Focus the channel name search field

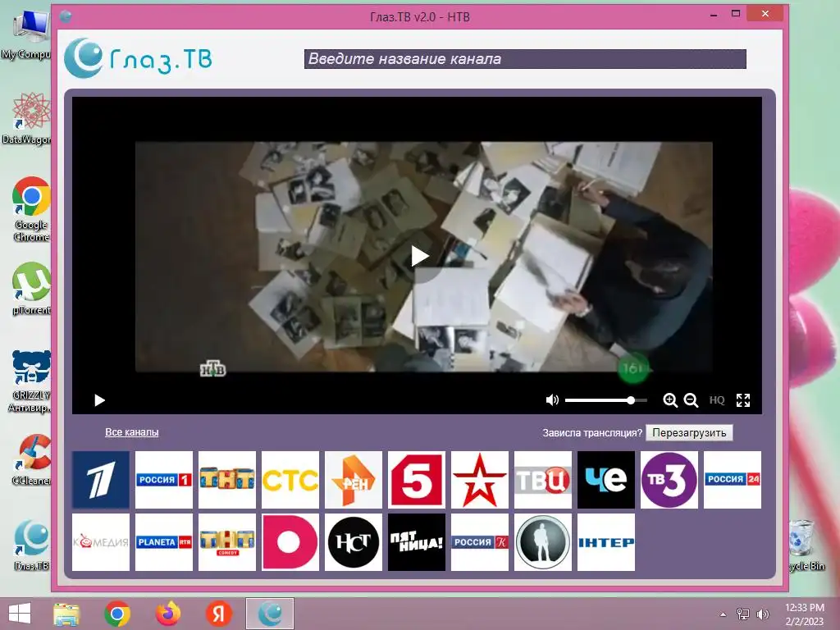(x=525, y=59)
